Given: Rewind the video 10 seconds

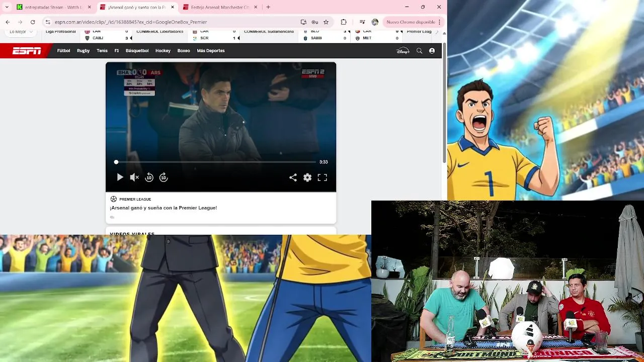Looking at the screenshot, I should point(149,177).
